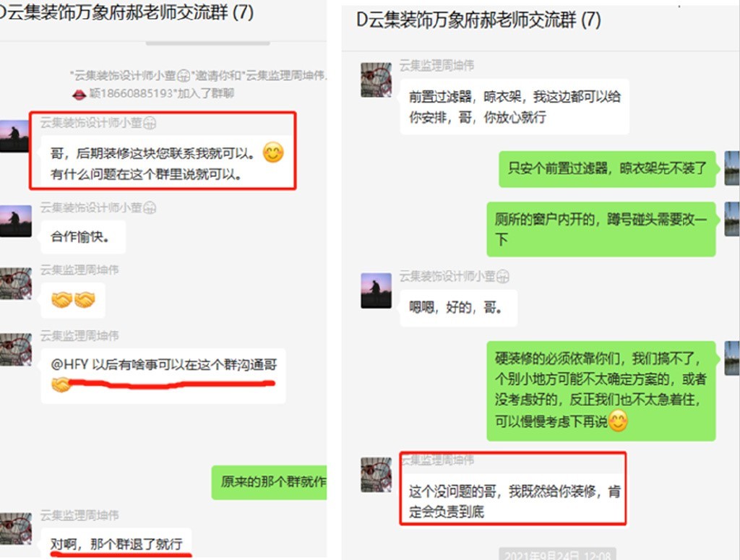Image resolution: width=740 pixels, height=560 pixels.
Task: Select the 合作愉快 message bubble
Action: click(x=83, y=237)
